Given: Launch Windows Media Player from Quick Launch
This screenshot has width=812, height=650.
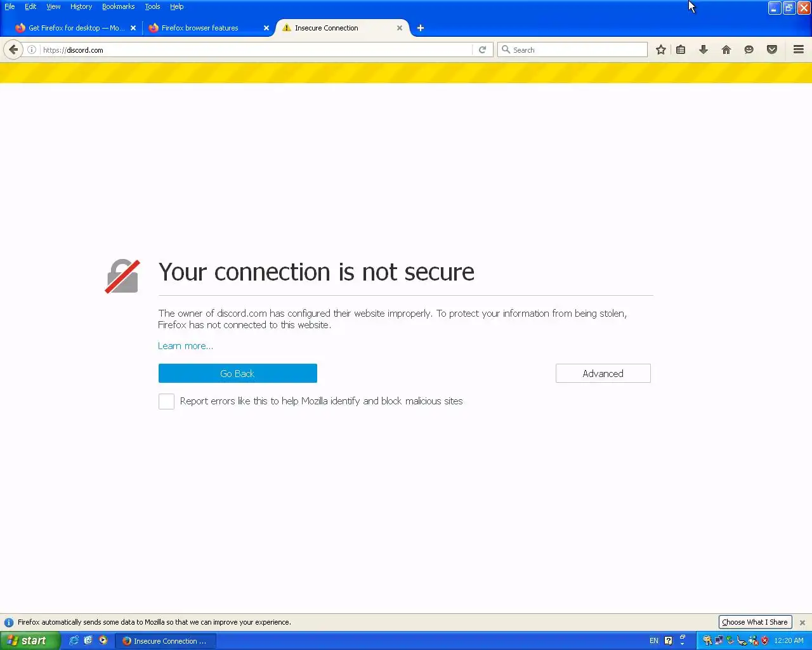Looking at the screenshot, I should 103,640.
